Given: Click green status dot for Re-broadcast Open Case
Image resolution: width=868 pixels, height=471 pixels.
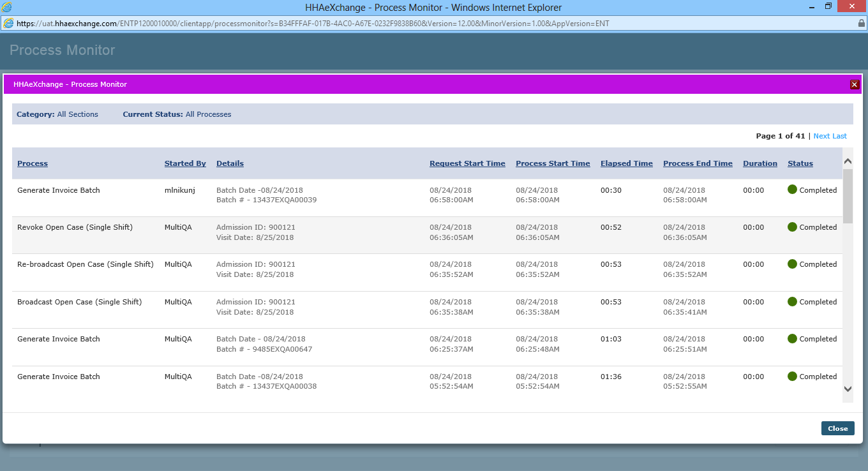Looking at the screenshot, I should [792, 264].
